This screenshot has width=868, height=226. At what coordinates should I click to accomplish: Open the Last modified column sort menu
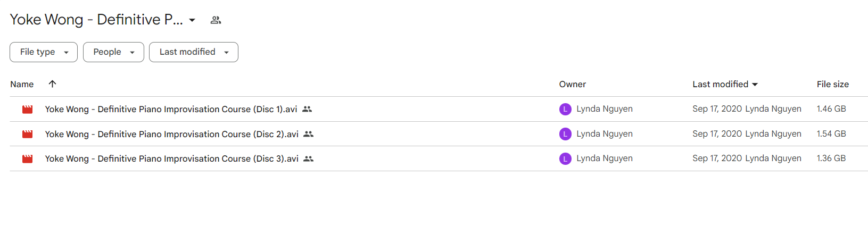725,84
